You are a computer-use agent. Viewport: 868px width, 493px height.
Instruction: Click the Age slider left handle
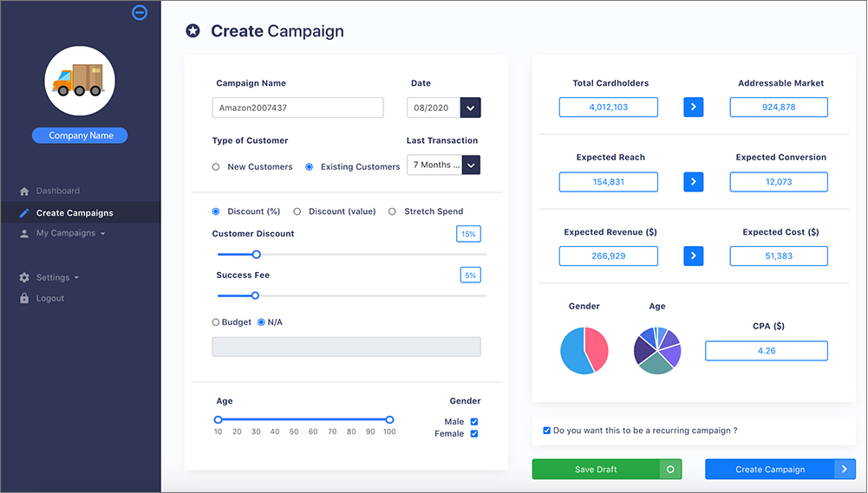(x=219, y=419)
